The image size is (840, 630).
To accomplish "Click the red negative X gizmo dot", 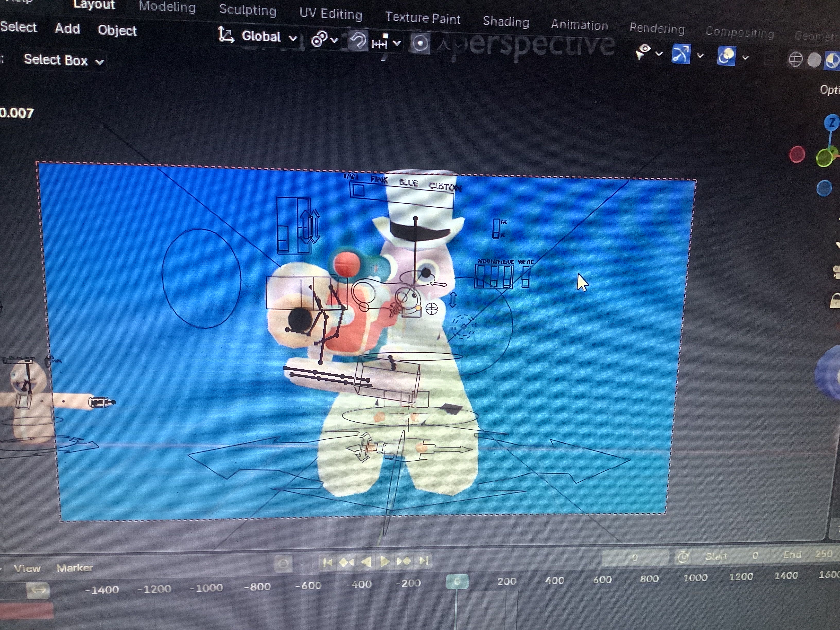I will (797, 154).
